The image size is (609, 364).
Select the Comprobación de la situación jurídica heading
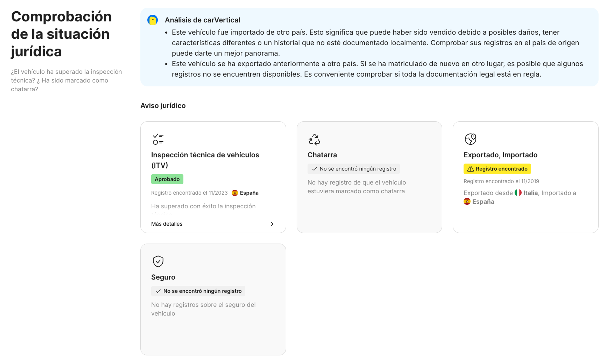point(61,34)
